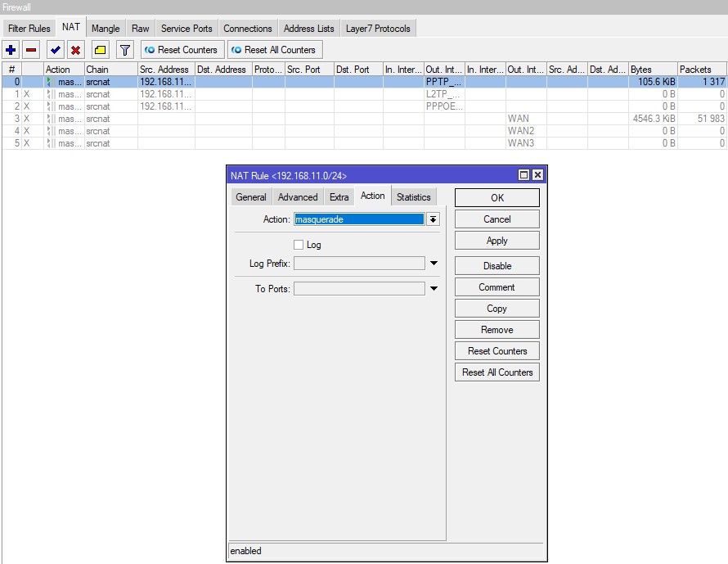This screenshot has height=564, width=728.
Task: Add a comment with the yellow note icon
Action: click(x=100, y=50)
